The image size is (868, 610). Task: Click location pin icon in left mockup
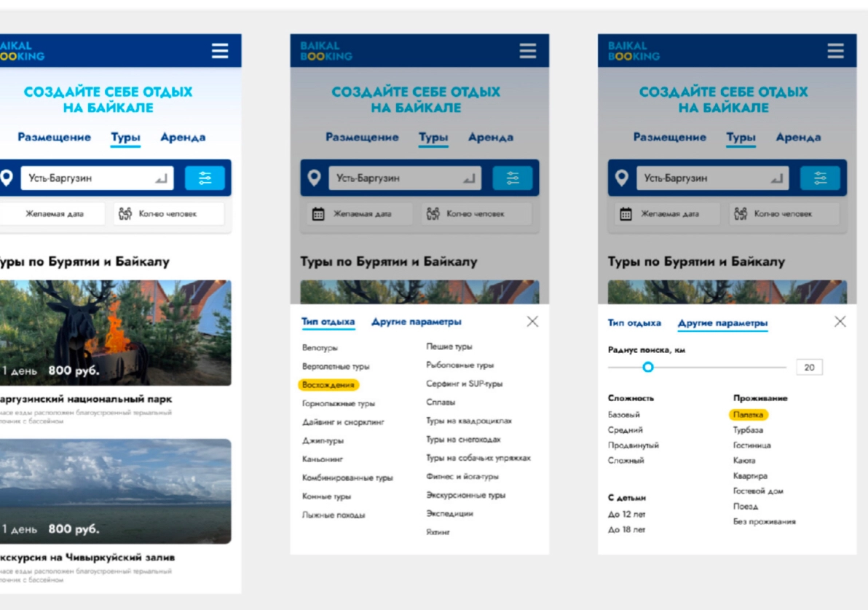6,178
